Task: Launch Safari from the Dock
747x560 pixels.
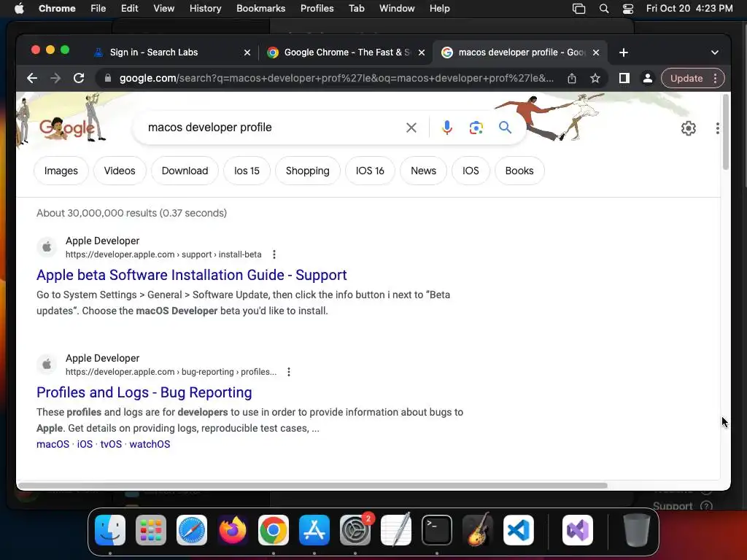Action: click(x=192, y=530)
